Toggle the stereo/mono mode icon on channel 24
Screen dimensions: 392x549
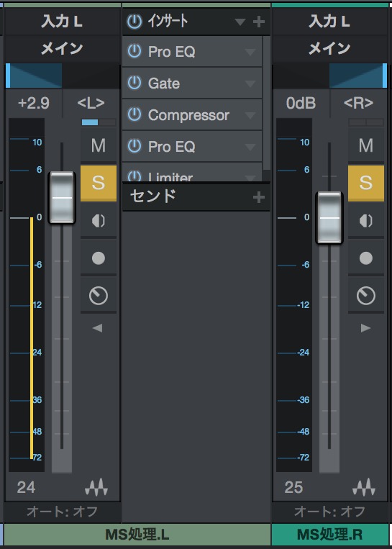tap(99, 221)
